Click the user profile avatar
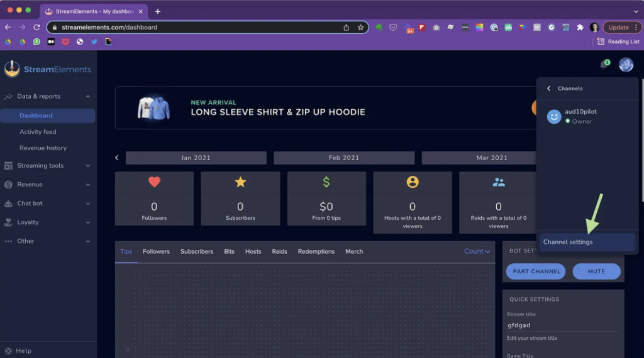This screenshot has width=644, height=358. point(626,65)
